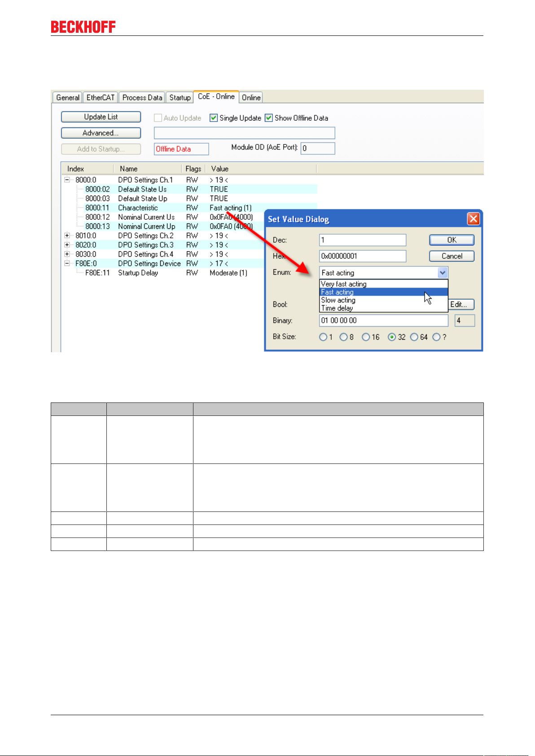Switch to the EtherCAT tab

pyautogui.click(x=101, y=97)
